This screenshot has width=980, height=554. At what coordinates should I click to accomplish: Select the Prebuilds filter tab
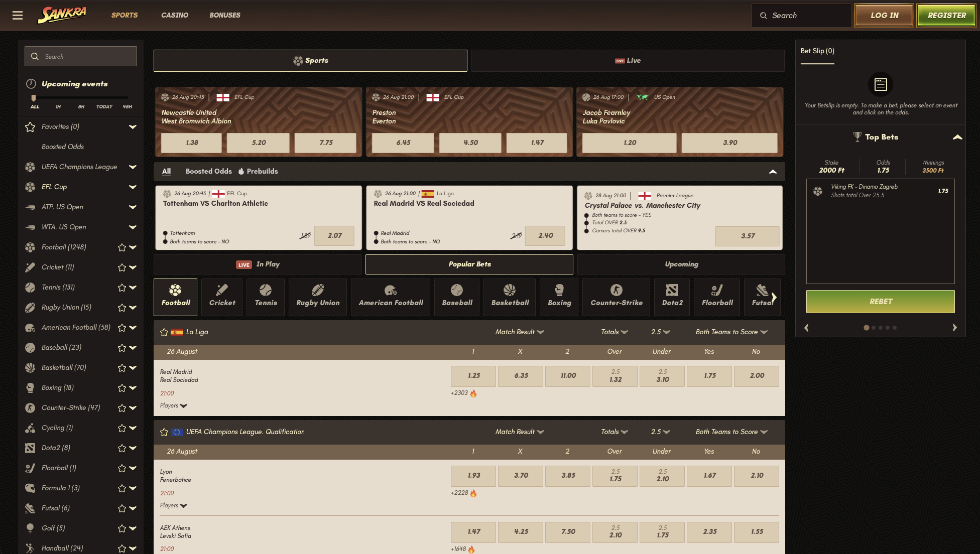[x=258, y=171]
